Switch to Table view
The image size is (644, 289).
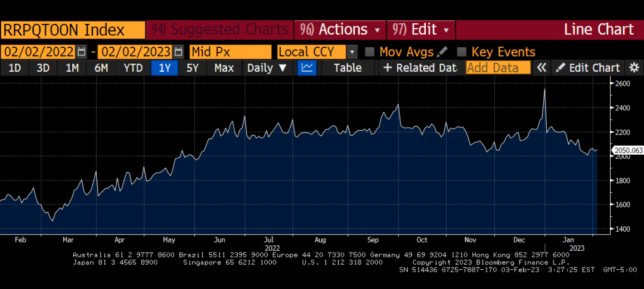(347, 67)
